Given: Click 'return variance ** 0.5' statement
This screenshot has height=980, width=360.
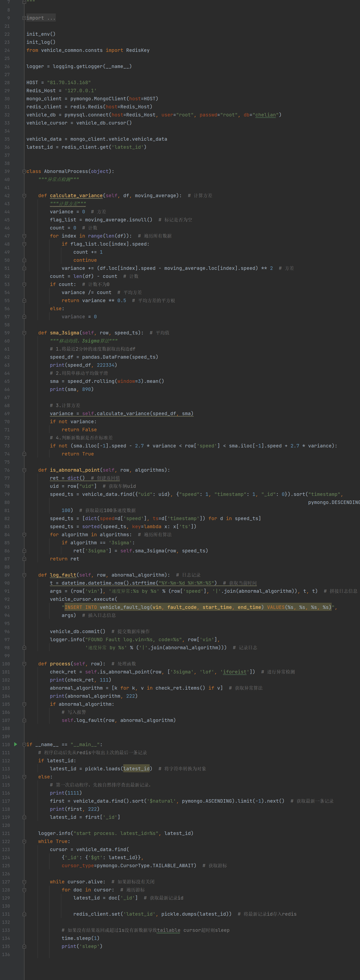Looking at the screenshot, I should (94, 301).
